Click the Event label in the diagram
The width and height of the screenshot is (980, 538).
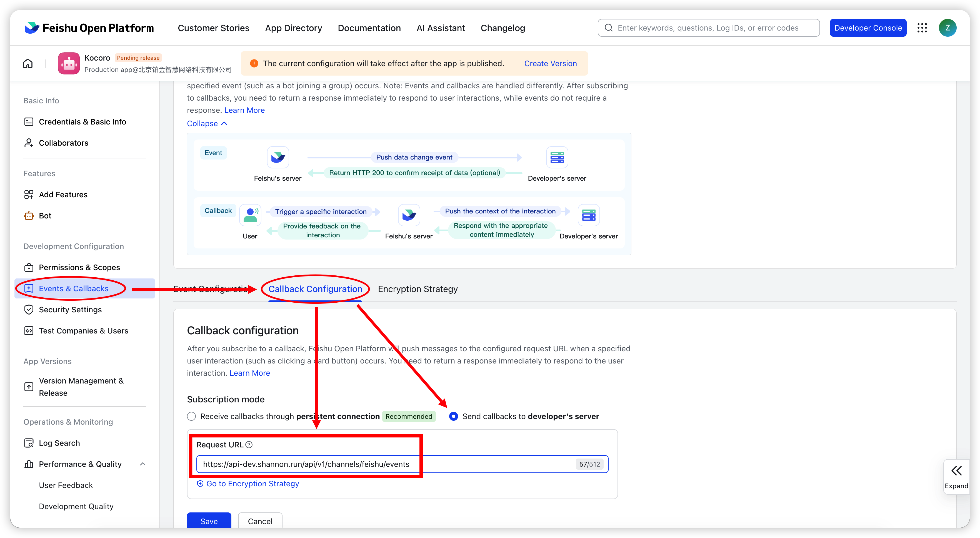(213, 153)
